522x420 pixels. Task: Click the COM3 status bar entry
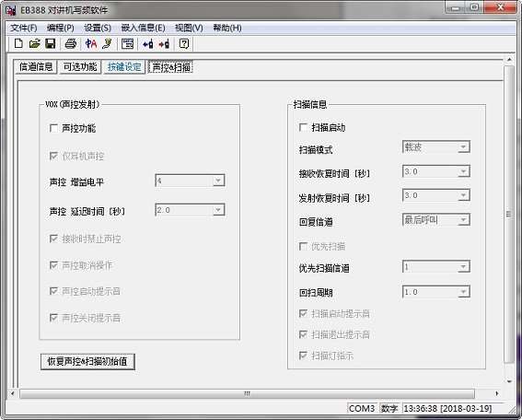[362, 408]
